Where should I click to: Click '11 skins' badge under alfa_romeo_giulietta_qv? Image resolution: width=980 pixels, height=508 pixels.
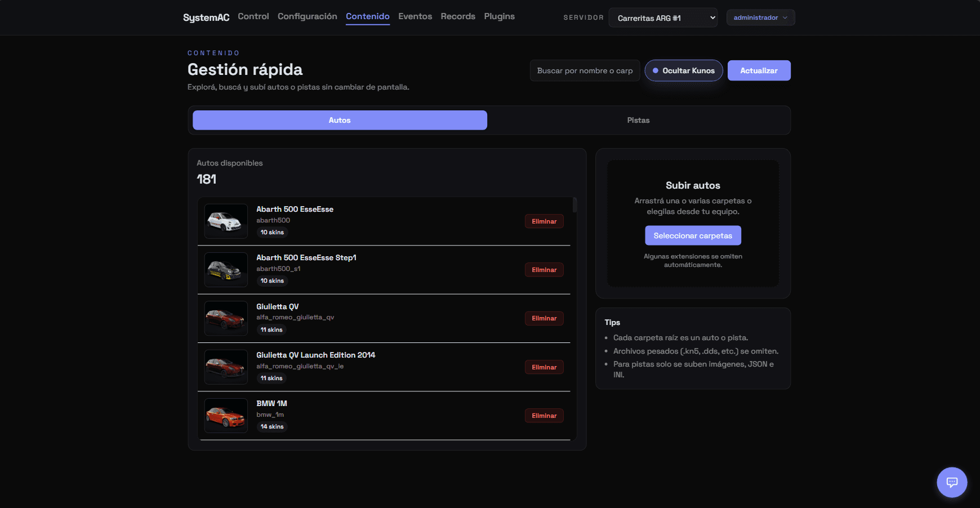tap(271, 329)
